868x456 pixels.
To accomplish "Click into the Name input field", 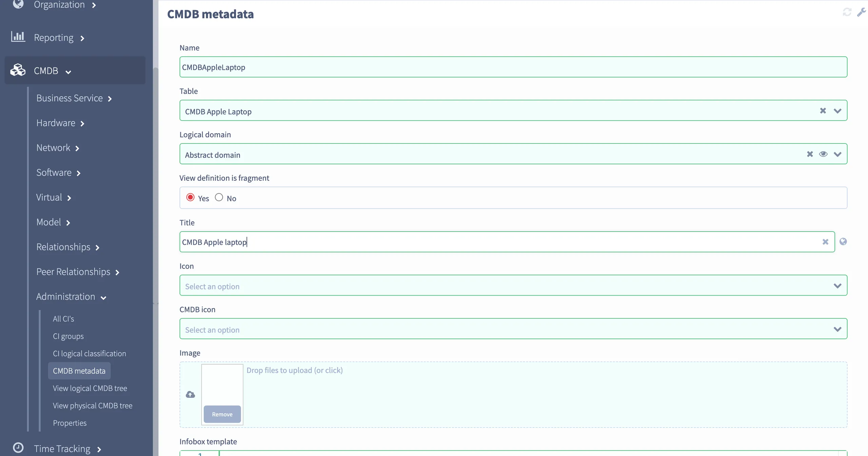I will [x=513, y=67].
